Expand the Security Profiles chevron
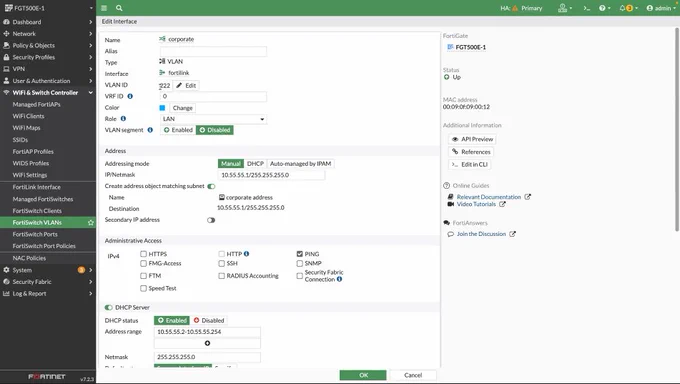 (x=91, y=57)
